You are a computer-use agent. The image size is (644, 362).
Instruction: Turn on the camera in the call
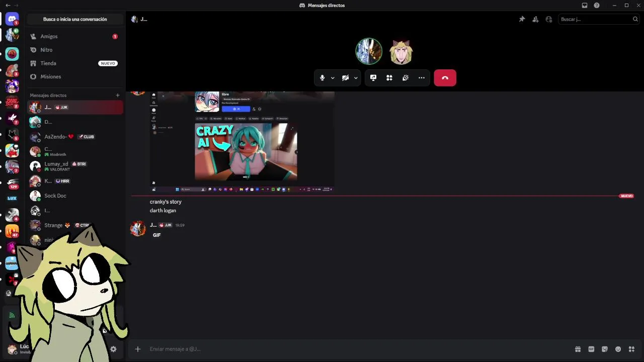click(x=345, y=78)
